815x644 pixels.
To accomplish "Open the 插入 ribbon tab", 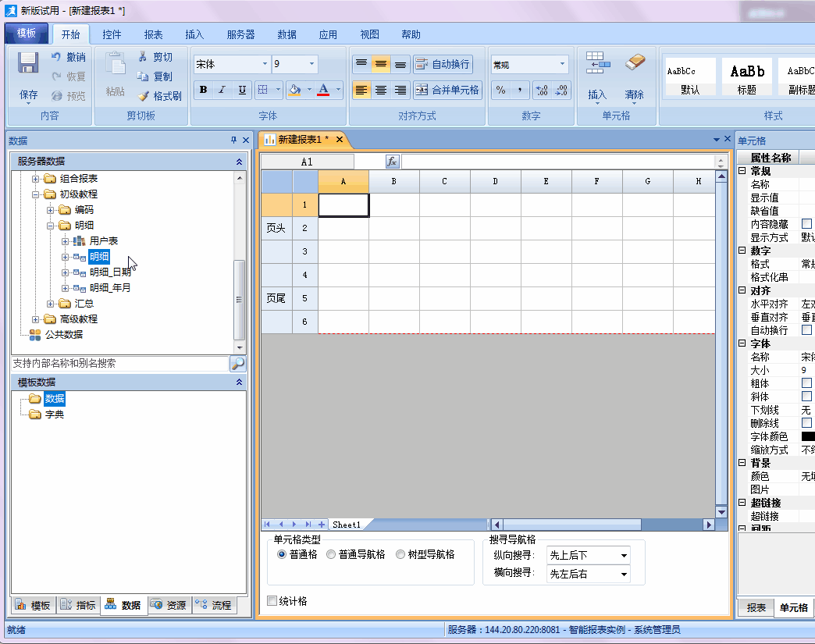I will [194, 34].
